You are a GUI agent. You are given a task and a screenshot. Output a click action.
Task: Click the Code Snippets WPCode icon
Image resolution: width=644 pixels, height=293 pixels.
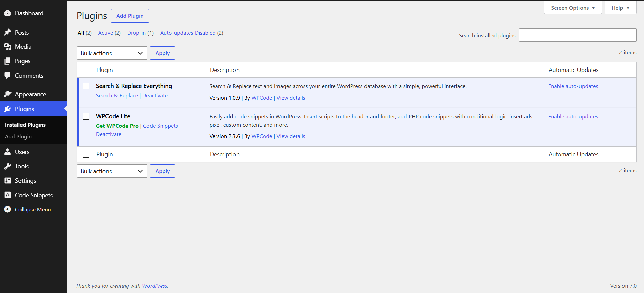(x=7, y=195)
